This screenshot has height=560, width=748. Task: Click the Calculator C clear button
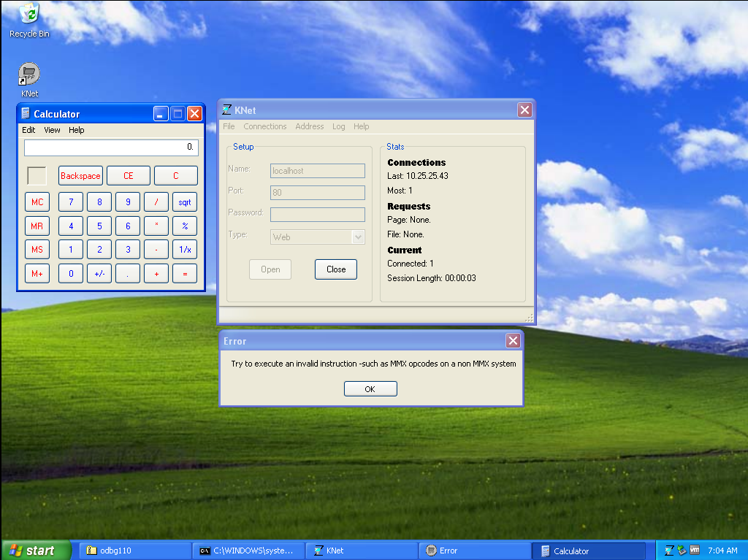pos(176,175)
